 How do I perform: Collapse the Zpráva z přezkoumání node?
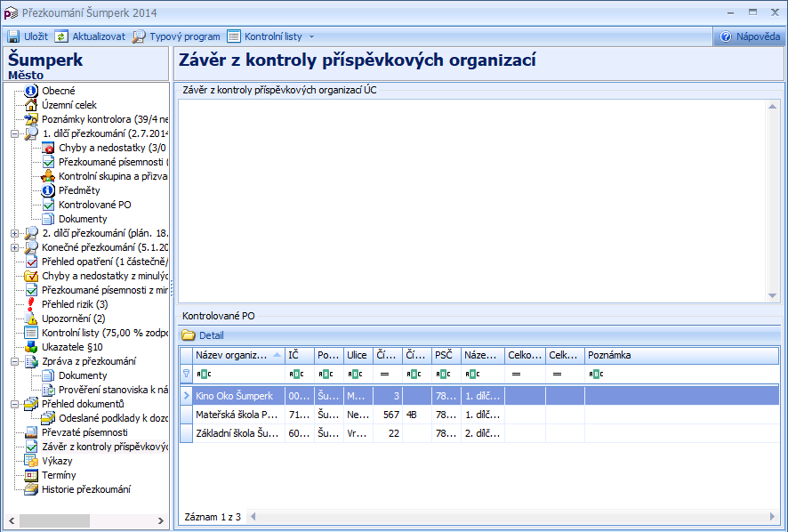point(14,361)
